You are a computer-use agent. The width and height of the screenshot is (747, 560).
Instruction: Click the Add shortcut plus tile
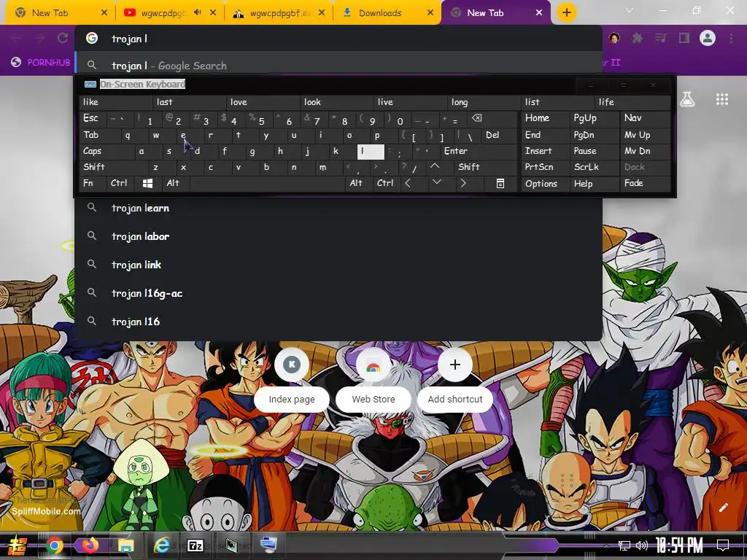[455, 378]
